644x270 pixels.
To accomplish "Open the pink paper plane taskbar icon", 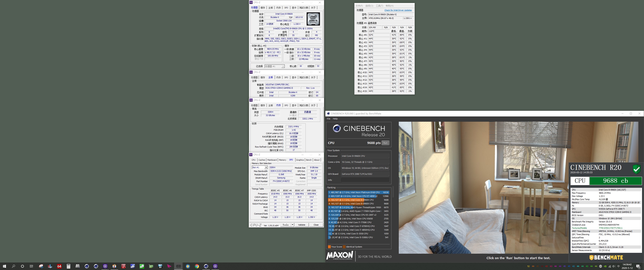I will click(x=169, y=266).
